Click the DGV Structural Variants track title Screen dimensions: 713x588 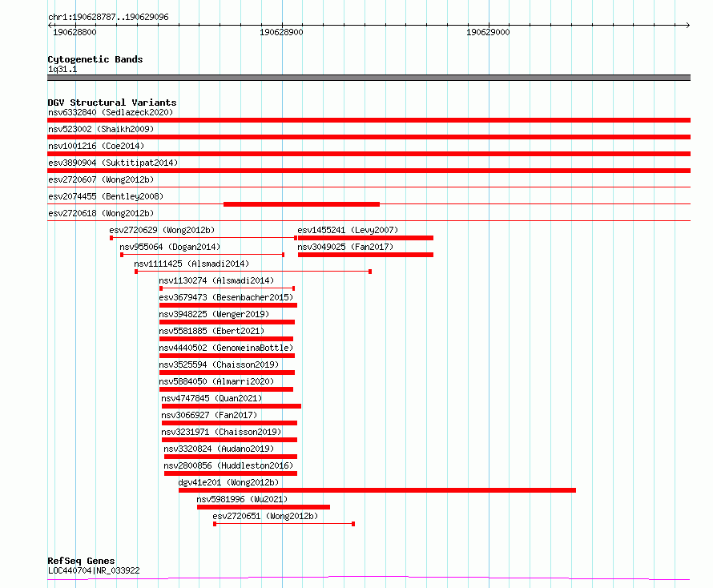(x=112, y=103)
